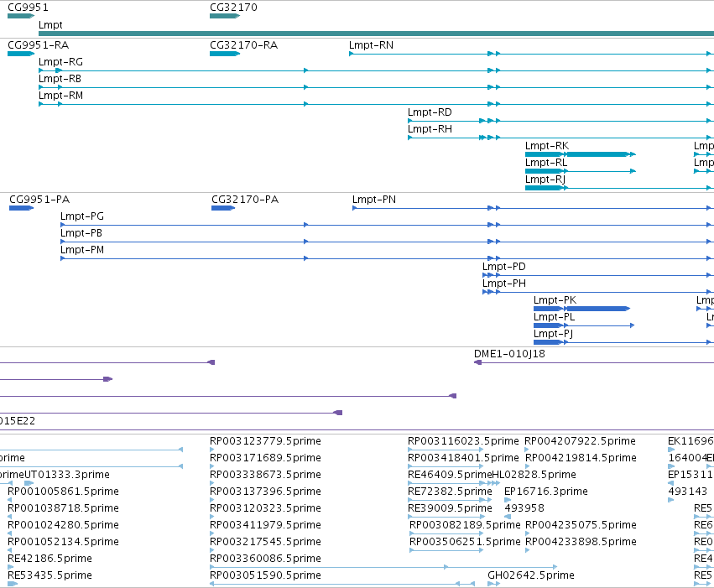The image size is (714, 588).
Task: Click the RP003411979.5prime EST label
Action: [265, 525]
